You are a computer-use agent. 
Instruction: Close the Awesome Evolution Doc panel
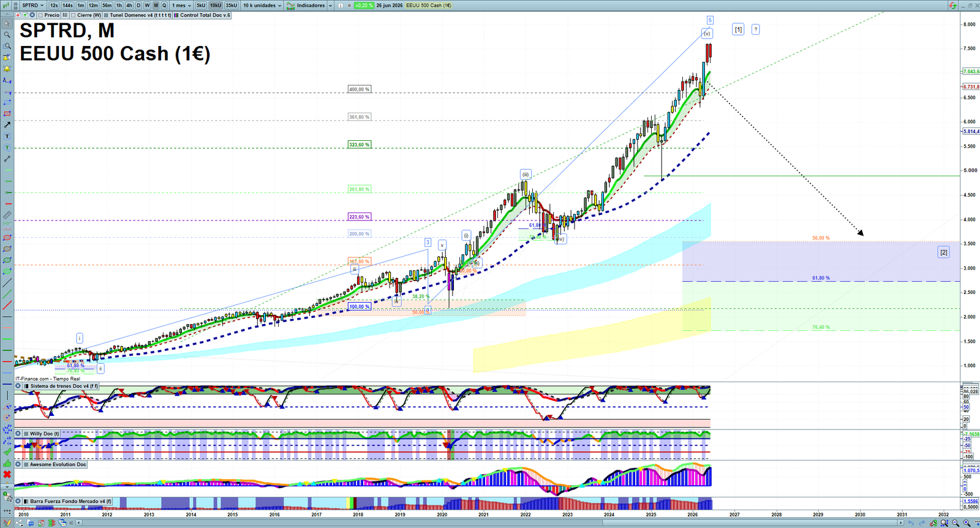coord(18,464)
